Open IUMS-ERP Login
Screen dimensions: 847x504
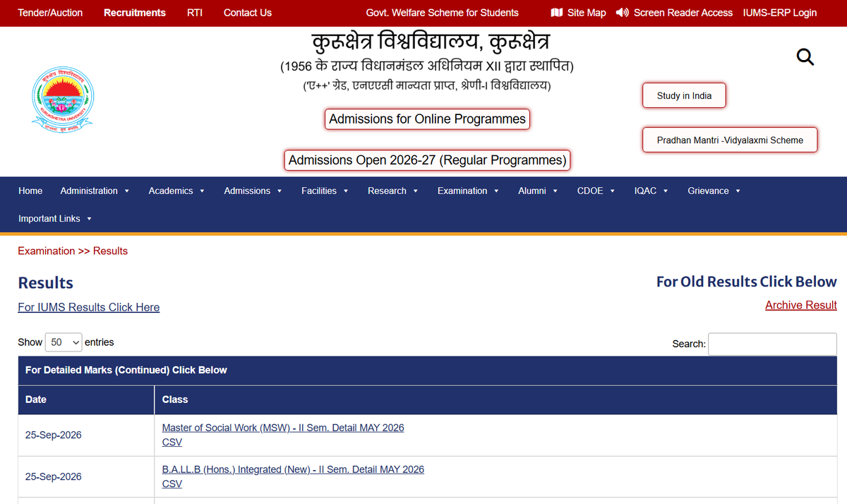(x=780, y=13)
